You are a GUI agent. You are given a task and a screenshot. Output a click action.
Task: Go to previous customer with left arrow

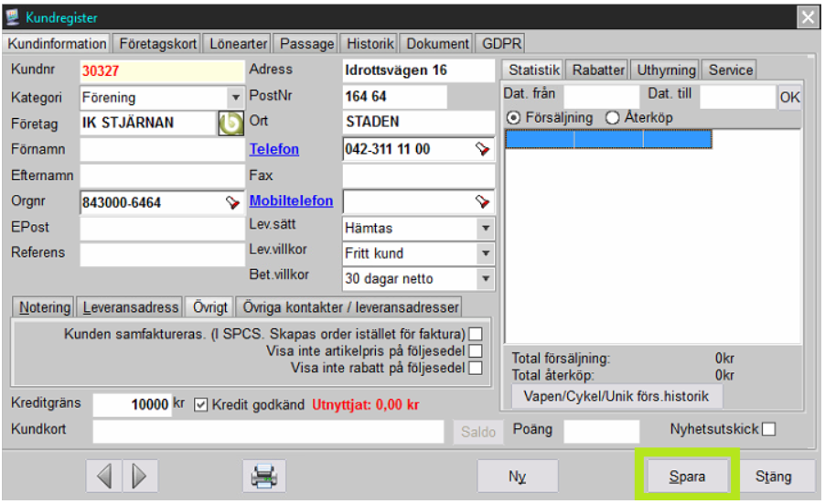pyautogui.click(x=103, y=476)
